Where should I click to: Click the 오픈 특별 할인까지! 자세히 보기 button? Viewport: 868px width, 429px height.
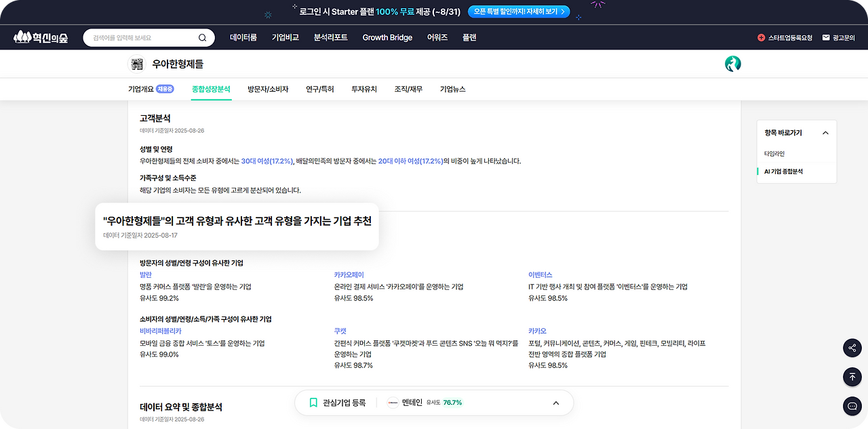click(x=519, y=12)
